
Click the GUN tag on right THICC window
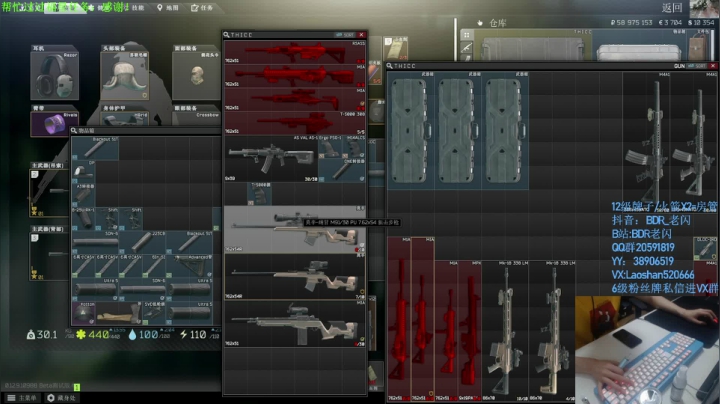click(679, 66)
